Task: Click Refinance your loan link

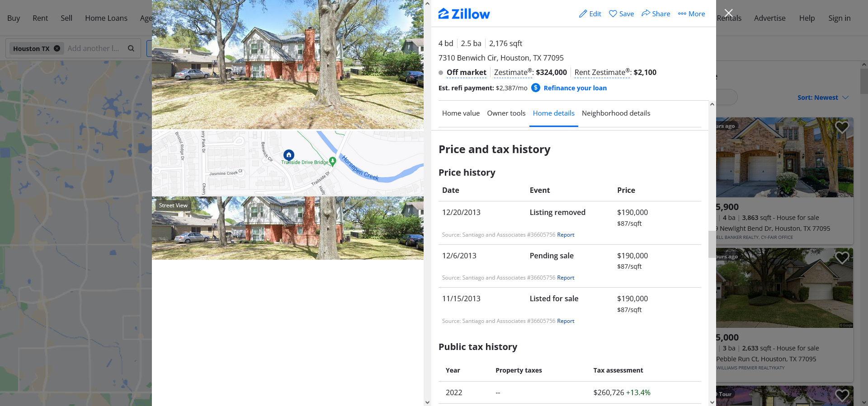Action: coord(575,88)
